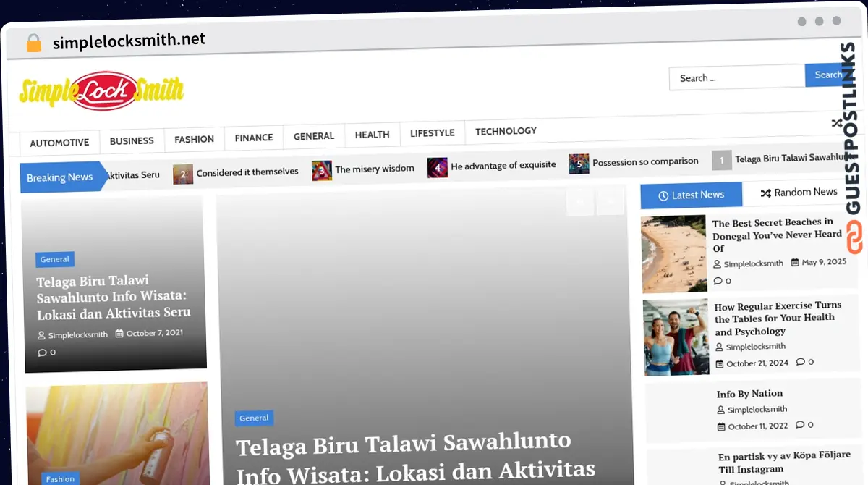Click the General tag on left card
868x485 pixels.
(55, 259)
